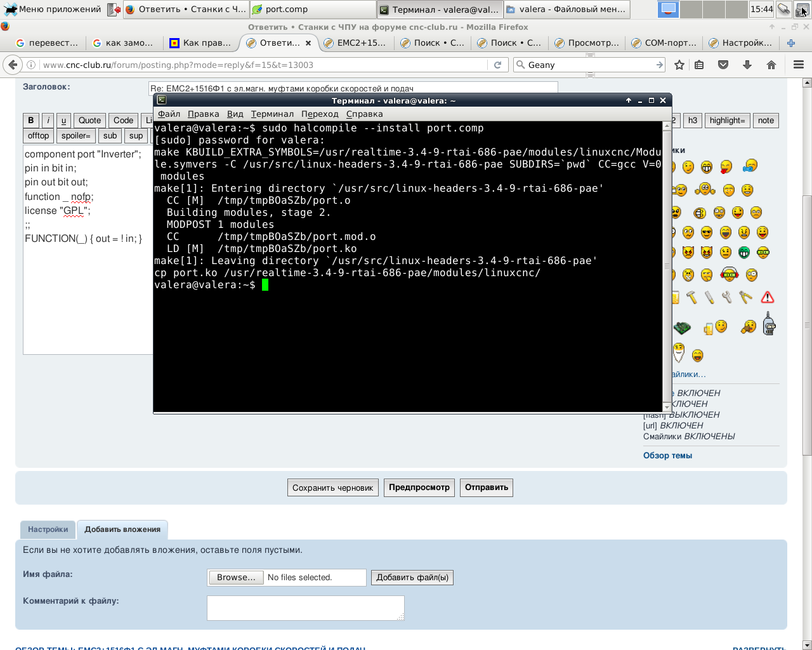This screenshot has width=812, height=650.
Task: Open the Firefox hamburger menu
Action: [x=799, y=65]
